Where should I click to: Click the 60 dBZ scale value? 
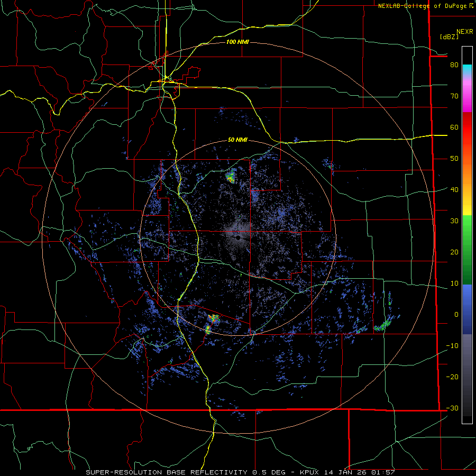click(454, 127)
